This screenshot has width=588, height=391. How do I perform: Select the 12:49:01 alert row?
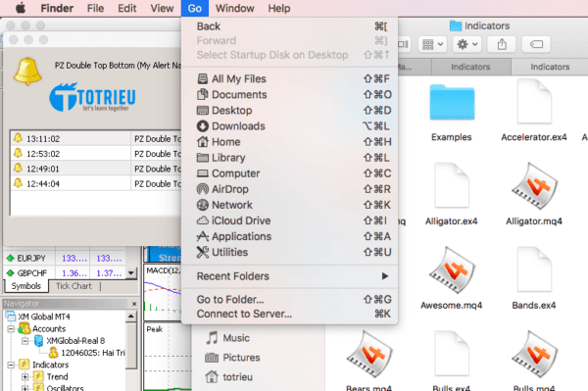[x=96, y=169]
